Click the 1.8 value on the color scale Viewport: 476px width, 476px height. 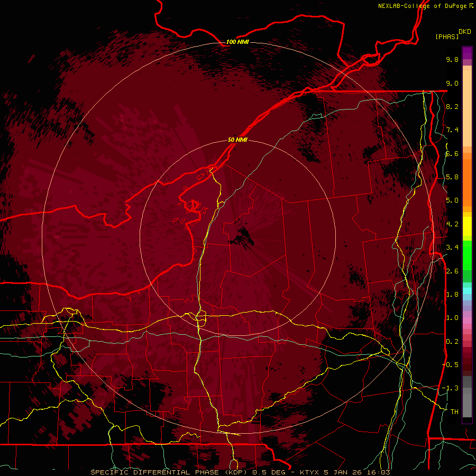452,295
